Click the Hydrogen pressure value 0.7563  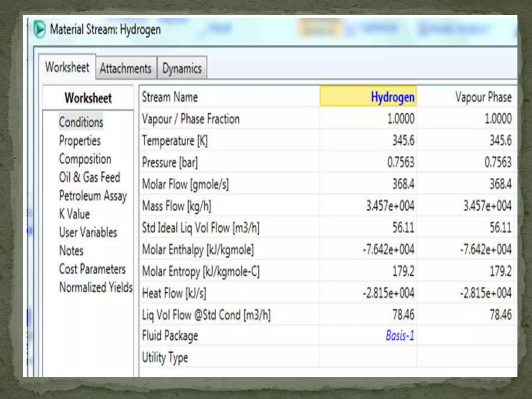pos(401,162)
